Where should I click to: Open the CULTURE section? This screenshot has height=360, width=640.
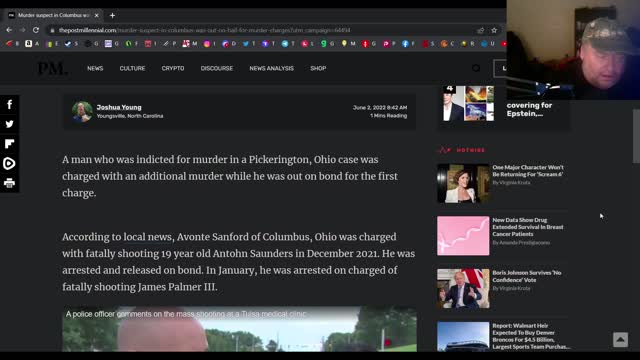click(132, 68)
